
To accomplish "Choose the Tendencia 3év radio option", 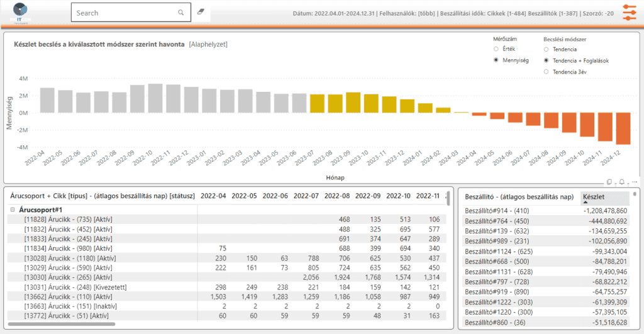I will (x=546, y=72).
